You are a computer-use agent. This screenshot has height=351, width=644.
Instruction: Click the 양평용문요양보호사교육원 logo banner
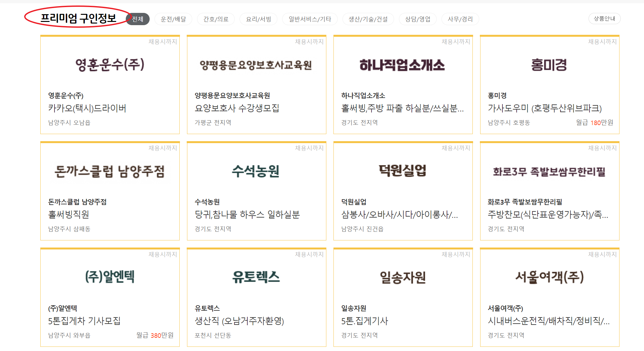pyautogui.click(x=256, y=65)
